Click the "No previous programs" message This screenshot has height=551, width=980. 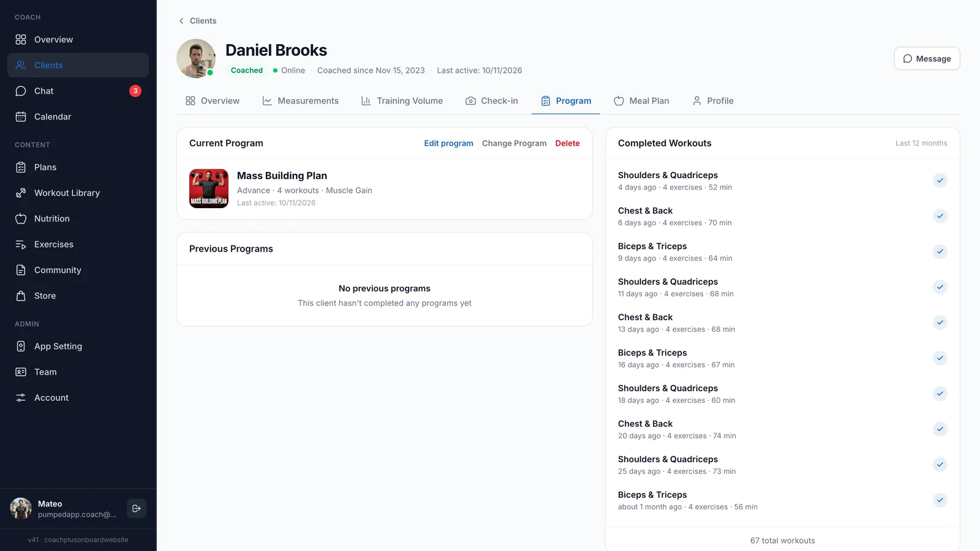coord(385,288)
